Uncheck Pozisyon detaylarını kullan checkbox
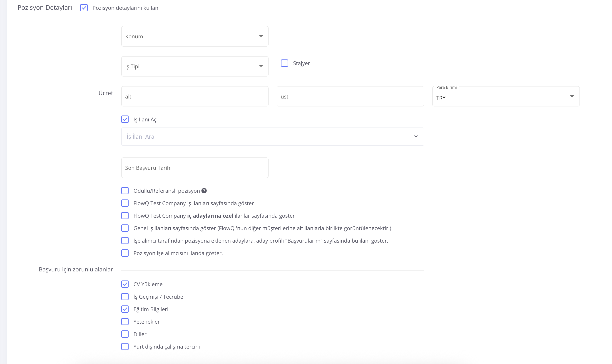 click(x=84, y=8)
